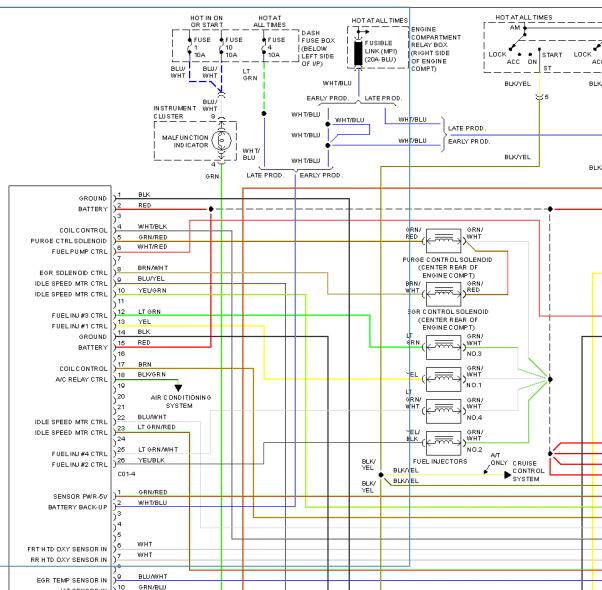Click the Malfunction Indicator lamp symbol
Viewport: 602px width, 590px height.
(222, 140)
